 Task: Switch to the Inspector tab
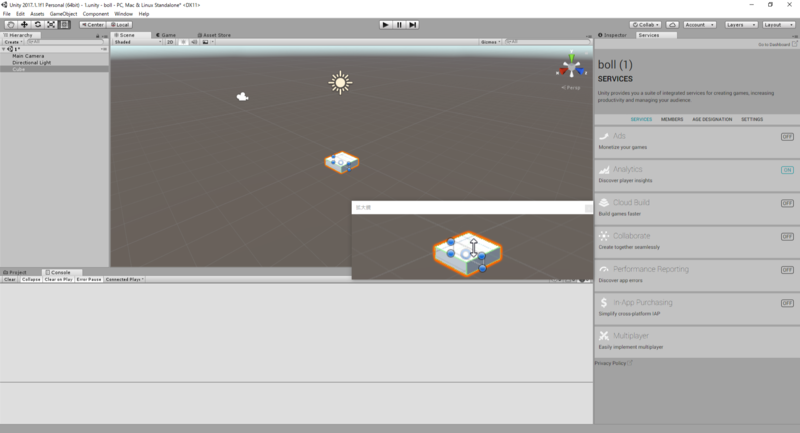(612, 35)
